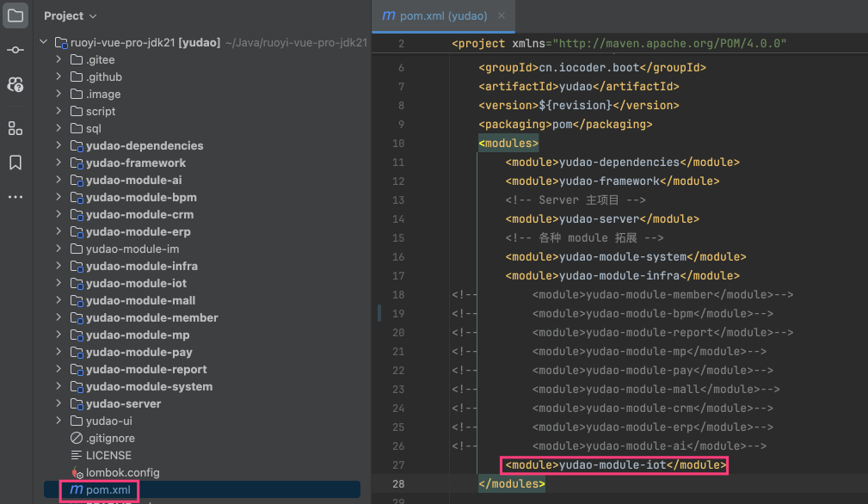Click the Maven icon on pom.xml file
868x504 pixels.
(76, 489)
